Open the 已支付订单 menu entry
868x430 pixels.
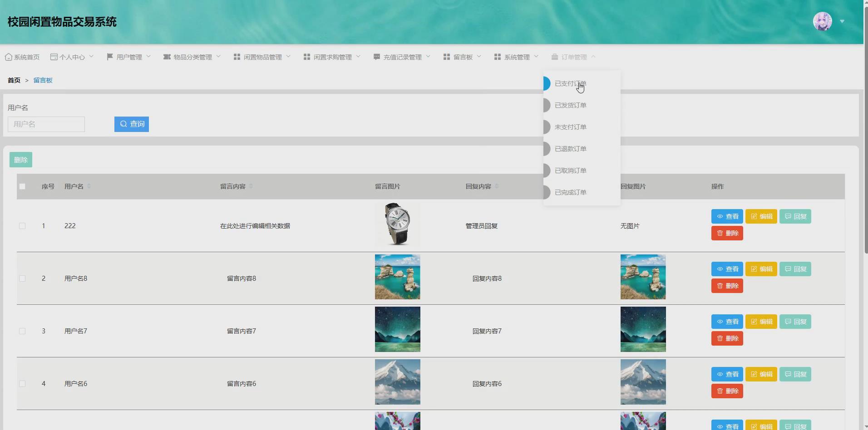[x=582, y=83]
